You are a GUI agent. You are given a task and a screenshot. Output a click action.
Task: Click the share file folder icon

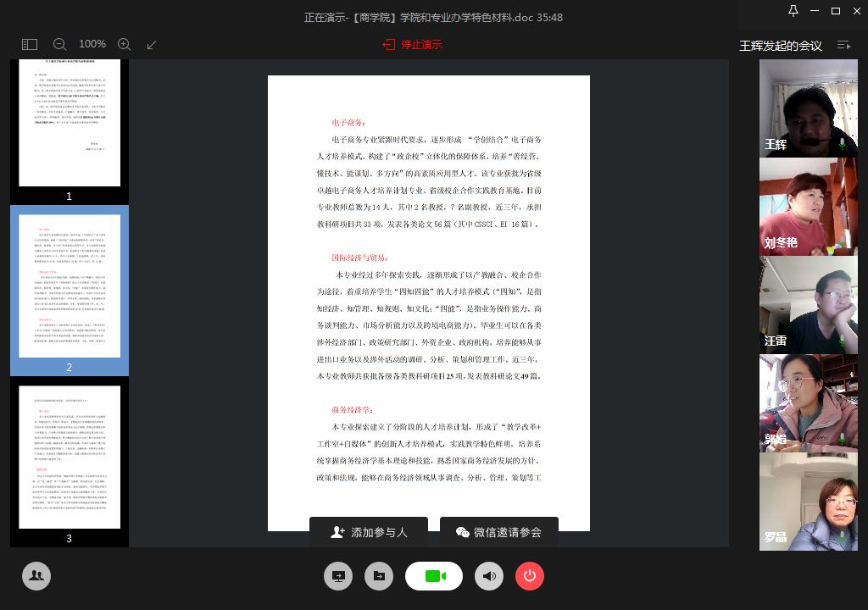[379, 576]
